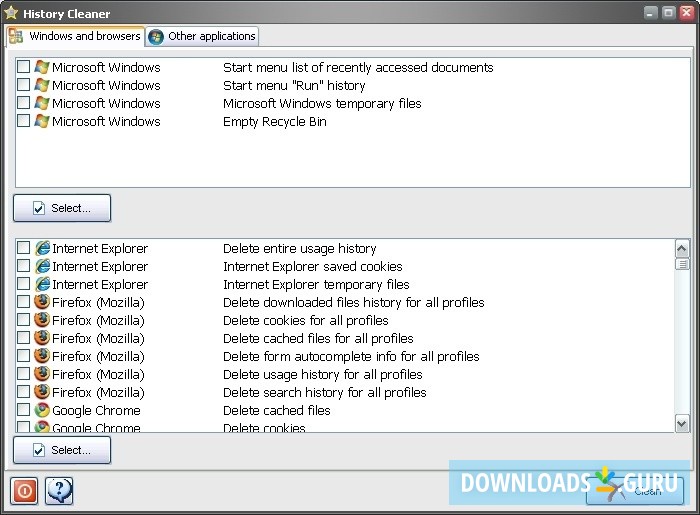Click Firefox icon in usage history row
This screenshot has height=515, width=700.
tap(42, 374)
